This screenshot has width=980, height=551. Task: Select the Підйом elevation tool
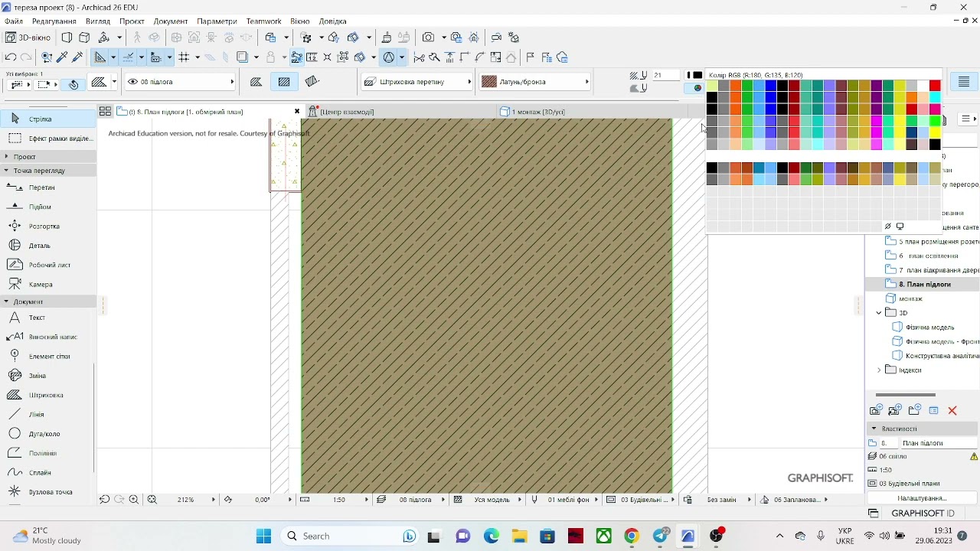[48, 207]
